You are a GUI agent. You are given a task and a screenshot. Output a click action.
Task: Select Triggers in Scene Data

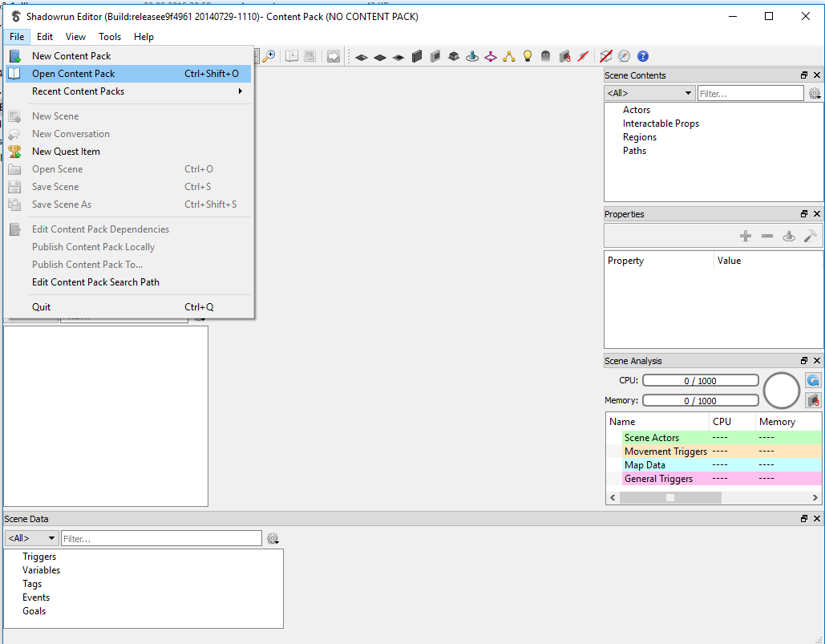click(39, 556)
